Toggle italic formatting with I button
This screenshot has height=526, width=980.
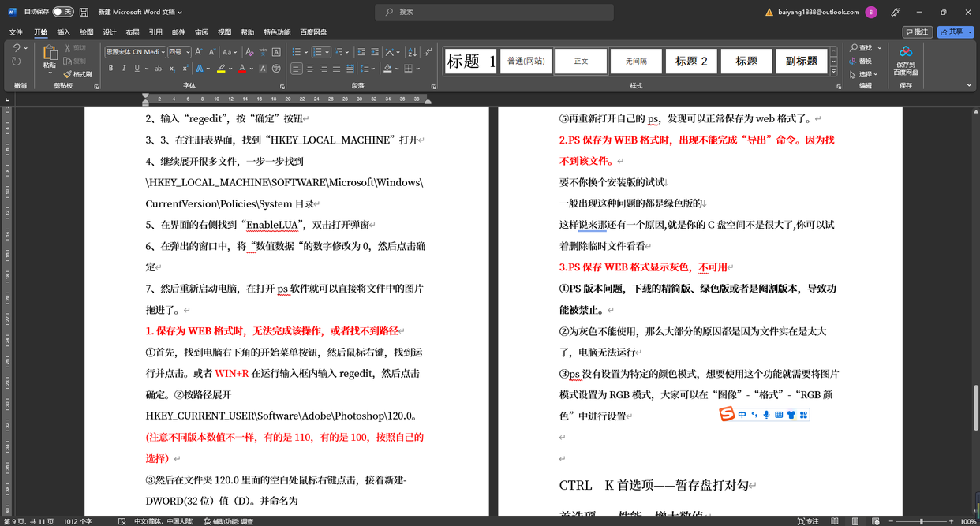(x=124, y=69)
